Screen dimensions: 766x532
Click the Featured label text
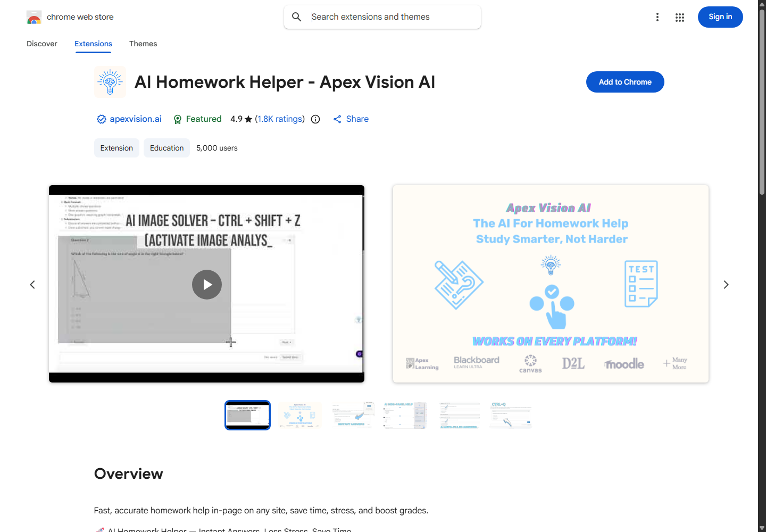(204, 119)
